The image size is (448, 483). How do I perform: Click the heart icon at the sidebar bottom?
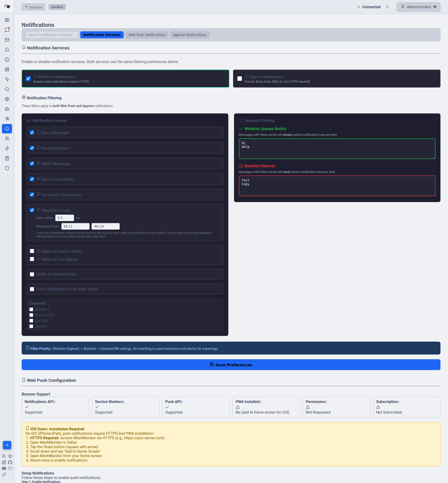pos(10,468)
